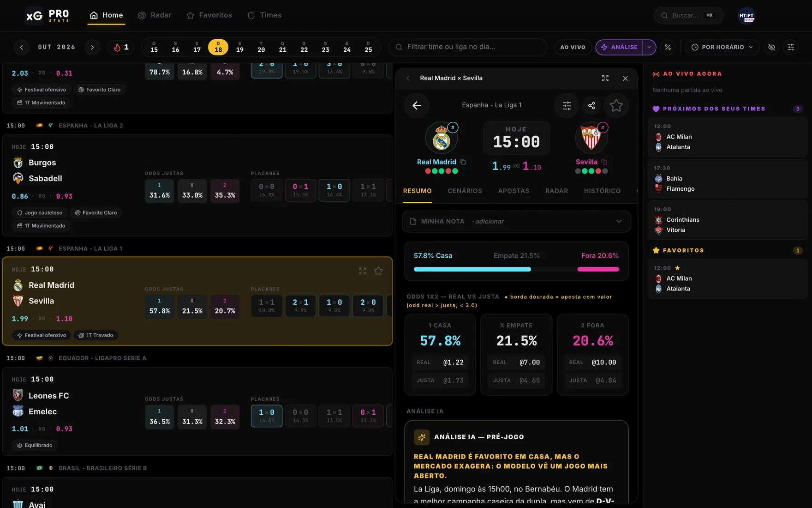Expand the MINHA NOTA section

(x=516, y=222)
